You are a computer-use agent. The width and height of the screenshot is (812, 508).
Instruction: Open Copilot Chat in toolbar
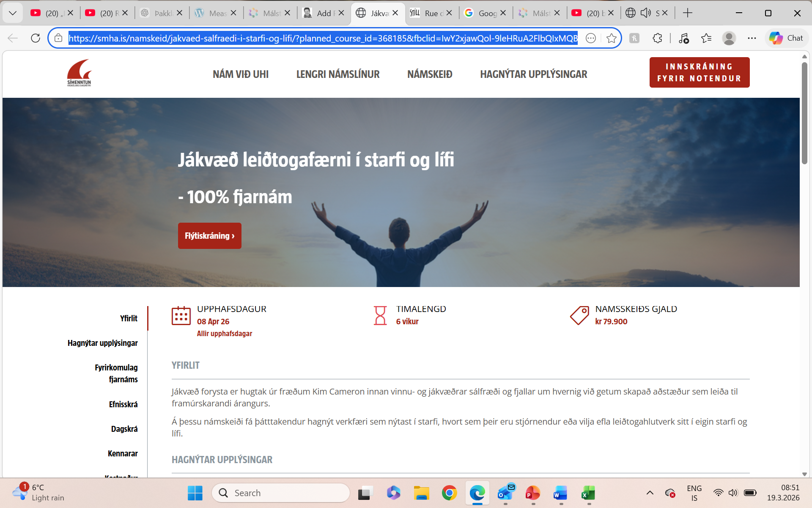click(786, 38)
